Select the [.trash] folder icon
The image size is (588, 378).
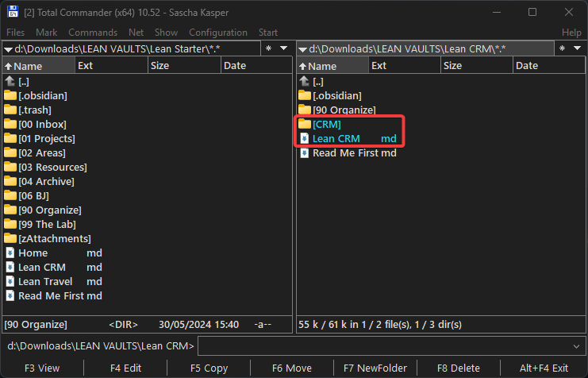pyautogui.click(x=10, y=110)
